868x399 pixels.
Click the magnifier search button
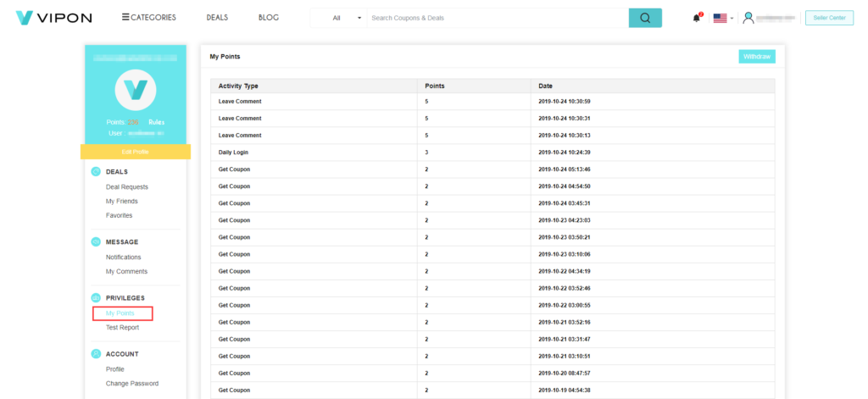click(x=645, y=18)
